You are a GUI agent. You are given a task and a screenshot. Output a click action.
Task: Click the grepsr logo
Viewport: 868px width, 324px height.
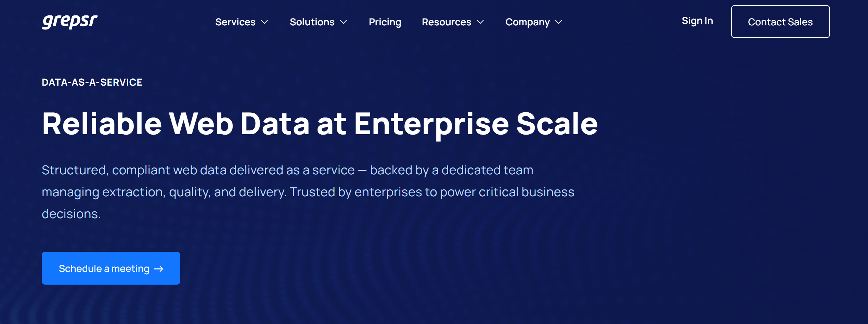(70, 22)
